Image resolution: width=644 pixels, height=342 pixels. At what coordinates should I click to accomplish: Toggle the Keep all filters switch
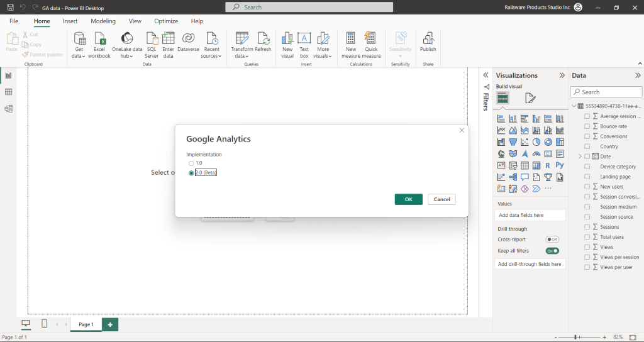pos(552,251)
